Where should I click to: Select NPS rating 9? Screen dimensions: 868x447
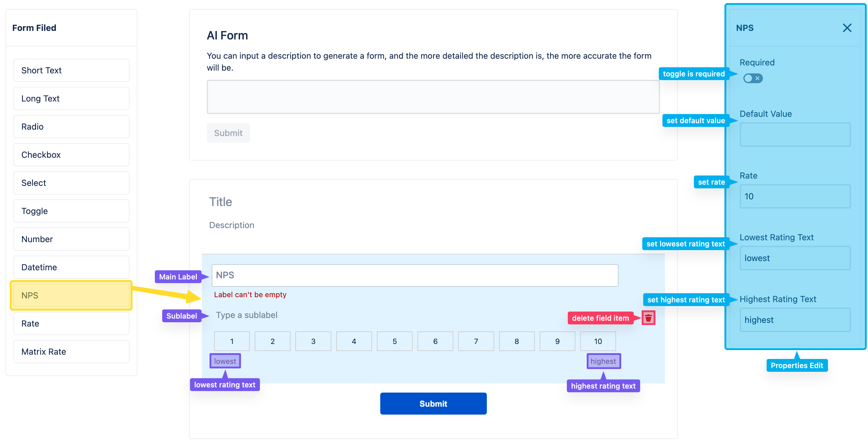(x=557, y=341)
